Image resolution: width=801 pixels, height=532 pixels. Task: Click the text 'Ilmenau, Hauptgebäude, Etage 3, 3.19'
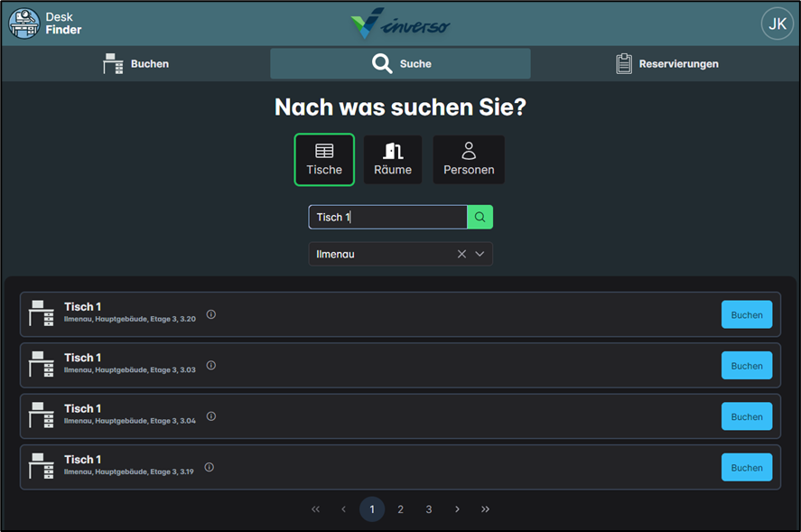click(x=129, y=471)
